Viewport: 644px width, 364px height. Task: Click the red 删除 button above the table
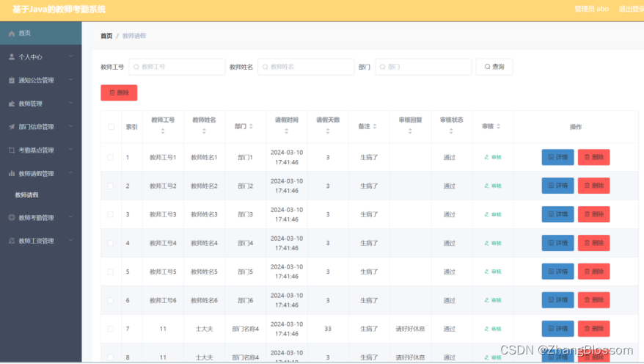(119, 93)
